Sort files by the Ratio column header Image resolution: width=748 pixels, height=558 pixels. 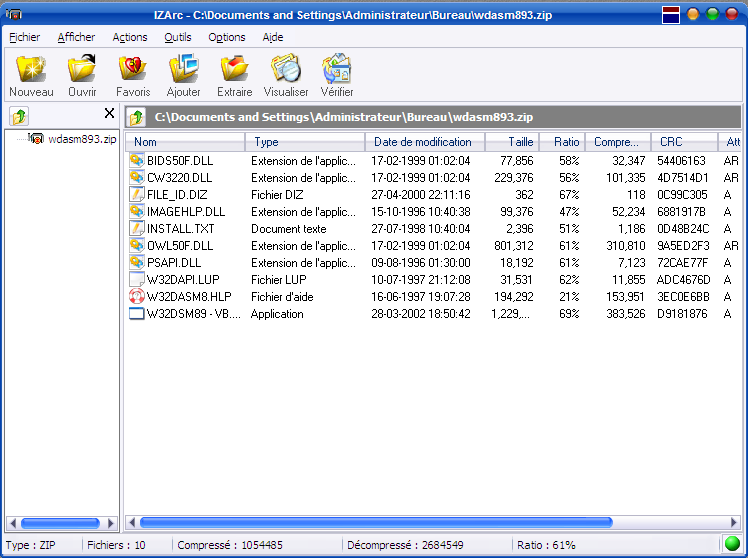[562, 142]
